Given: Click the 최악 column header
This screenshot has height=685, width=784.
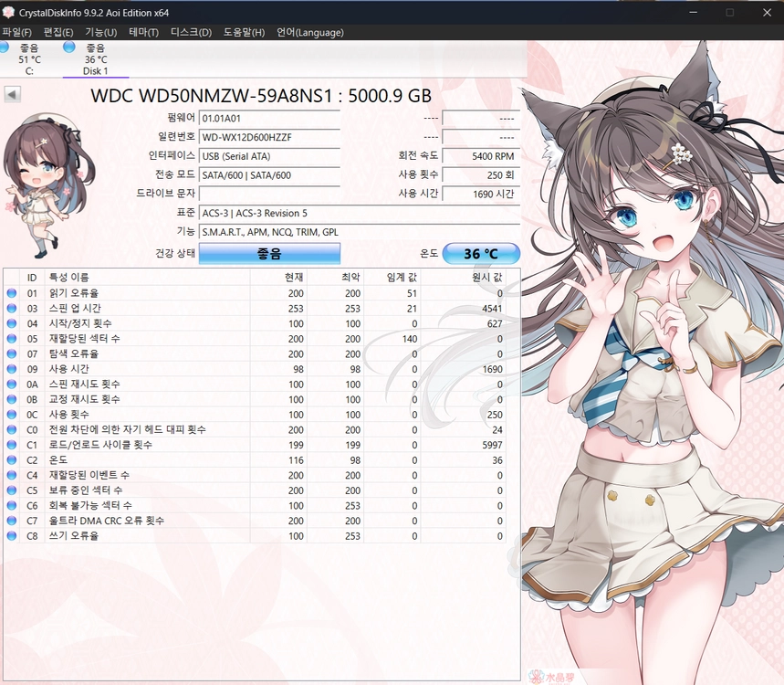Looking at the screenshot, I should (336, 278).
